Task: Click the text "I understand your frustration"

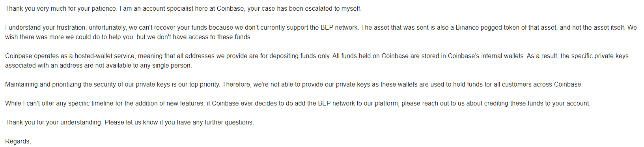Action: click(45, 28)
